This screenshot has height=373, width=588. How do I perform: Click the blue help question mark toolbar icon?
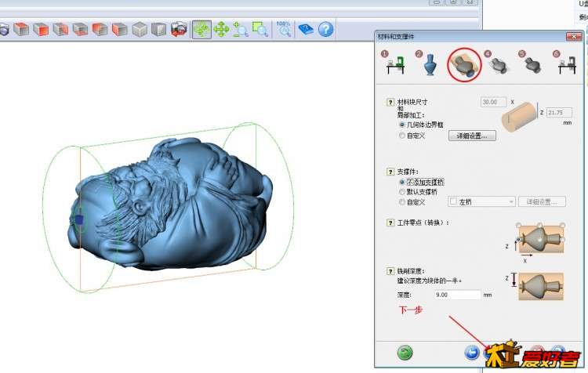[325, 30]
